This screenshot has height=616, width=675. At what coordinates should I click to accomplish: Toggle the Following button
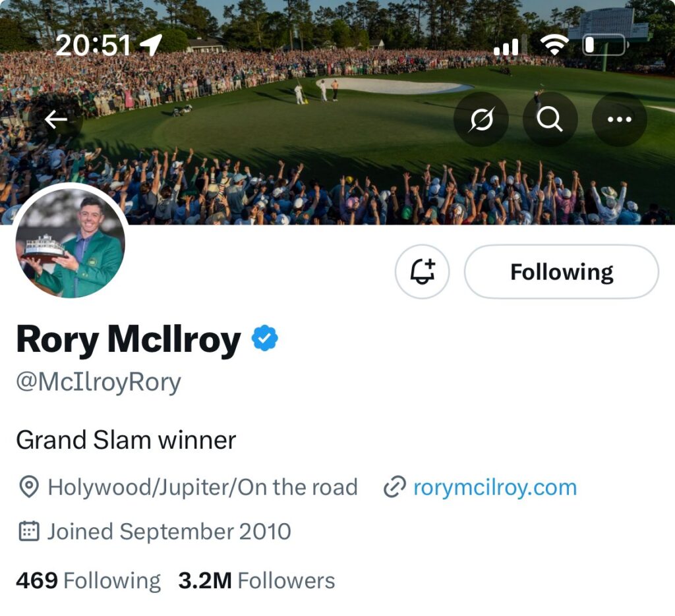(561, 271)
